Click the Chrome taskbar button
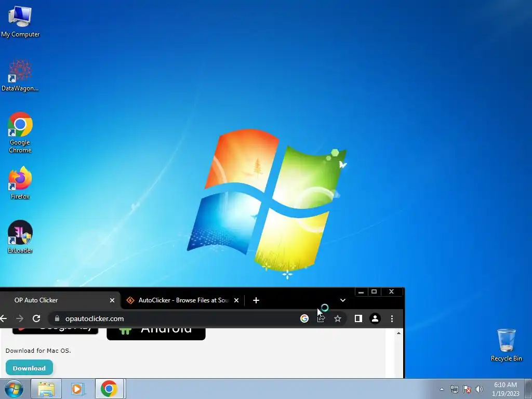This screenshot has height=399, width=532. 109,389
